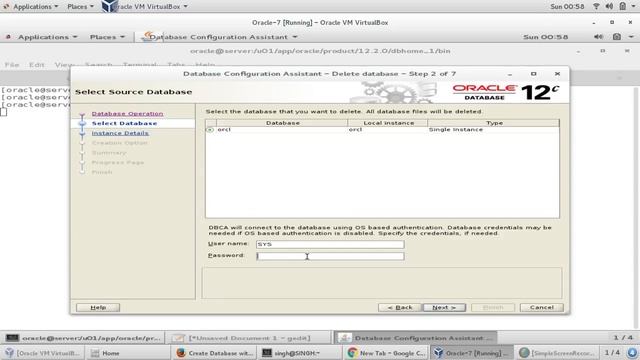Open the terminal Edit menu
The width and height of the screenshot is (640, 360).
tap(36, 64)
